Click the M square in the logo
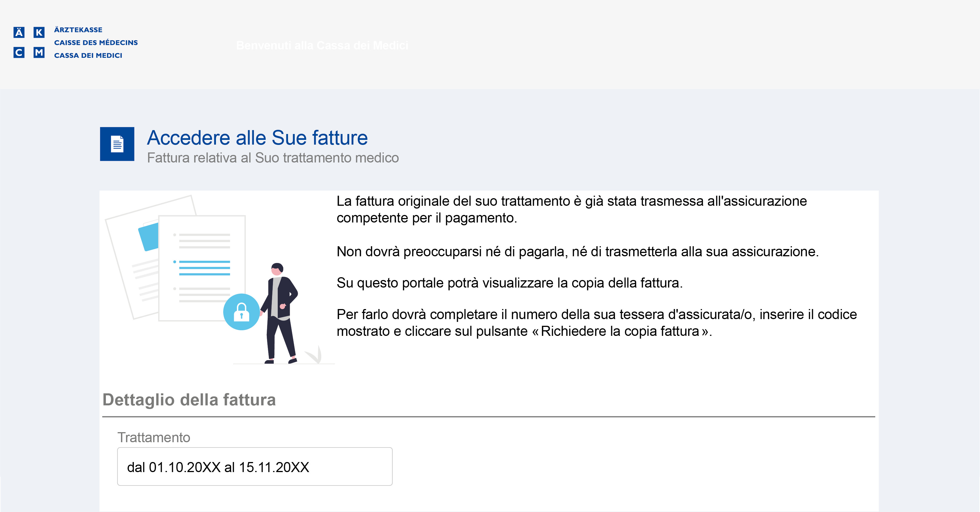Image resolution: width=980 pixels, height=512 pixels. pos(39,52)
